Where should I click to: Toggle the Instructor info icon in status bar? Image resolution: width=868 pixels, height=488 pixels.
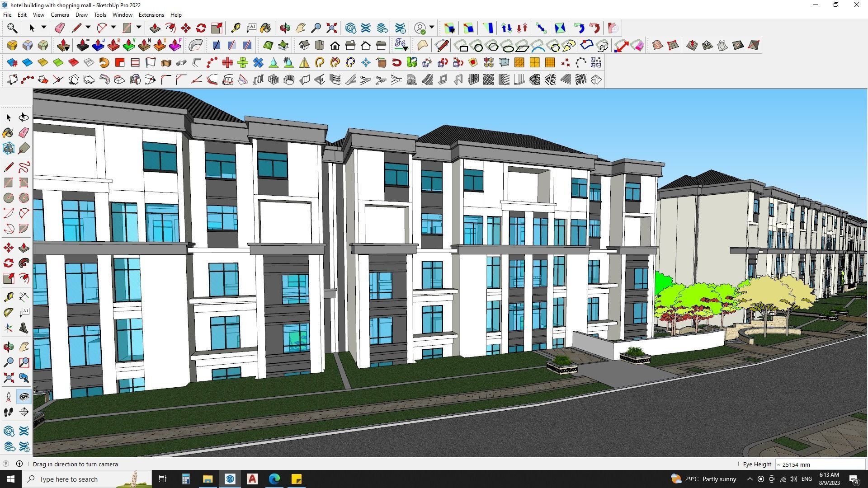pyautogui.click(x=19, y=464)
